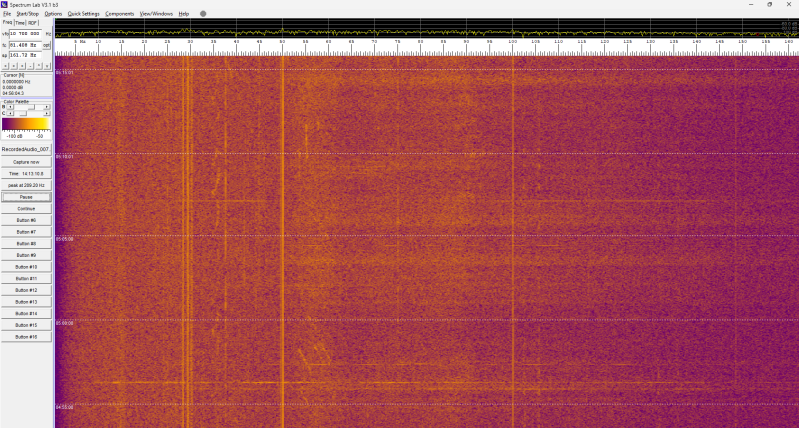The image size is (799, 428).
Task: Open the Quick Settings menu
Action: pos(84,14)
